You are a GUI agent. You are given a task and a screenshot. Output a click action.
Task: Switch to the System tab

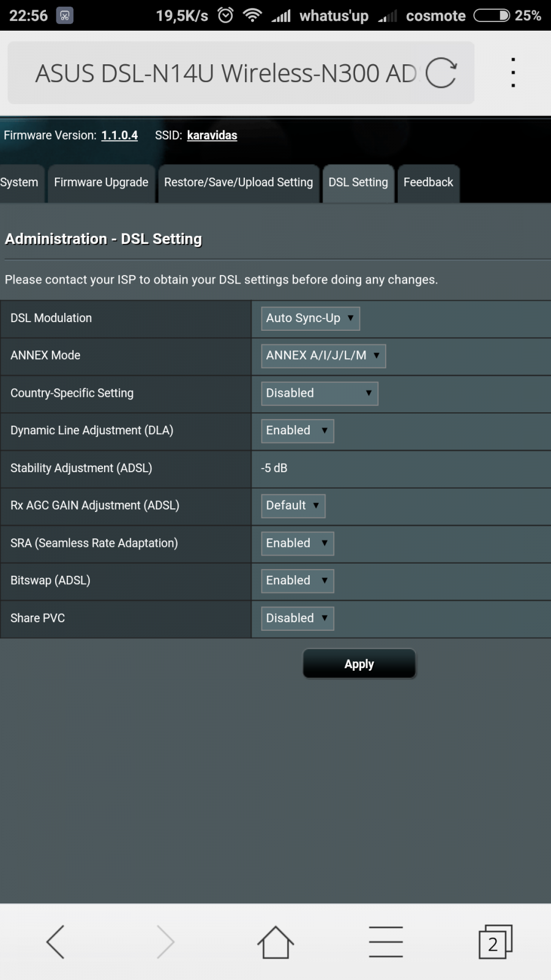21,183
